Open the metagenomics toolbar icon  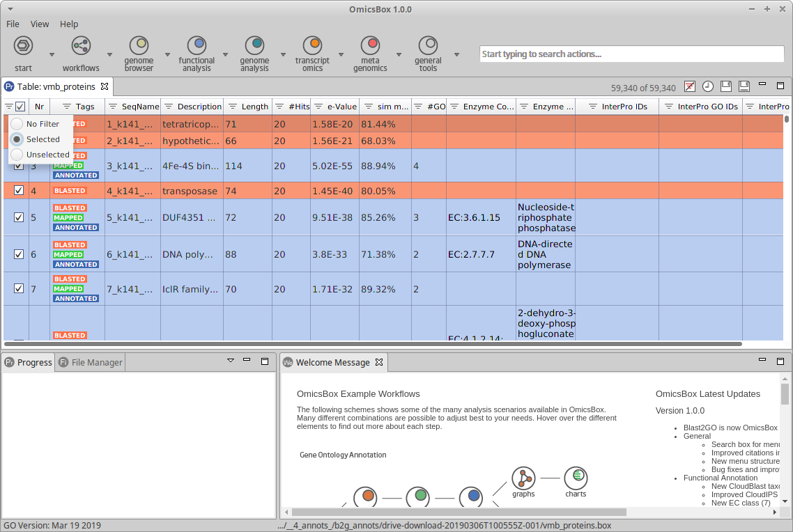(x=370, y=46)
